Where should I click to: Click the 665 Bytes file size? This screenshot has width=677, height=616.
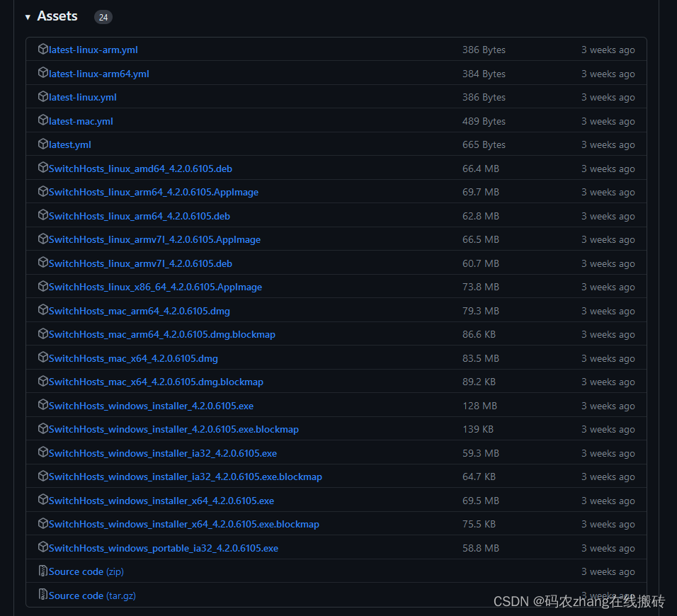484,145
